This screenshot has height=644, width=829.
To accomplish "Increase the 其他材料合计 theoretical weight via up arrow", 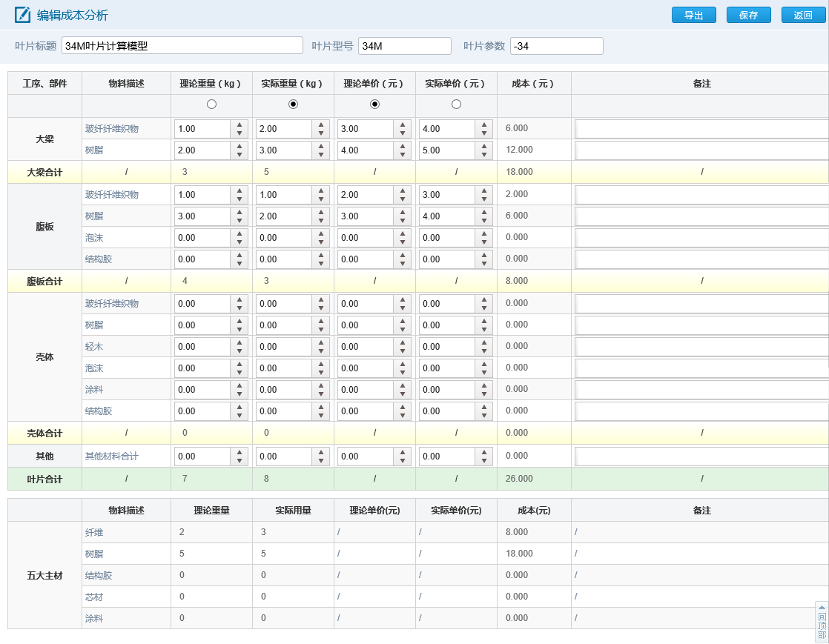I will tap(240, 452).
